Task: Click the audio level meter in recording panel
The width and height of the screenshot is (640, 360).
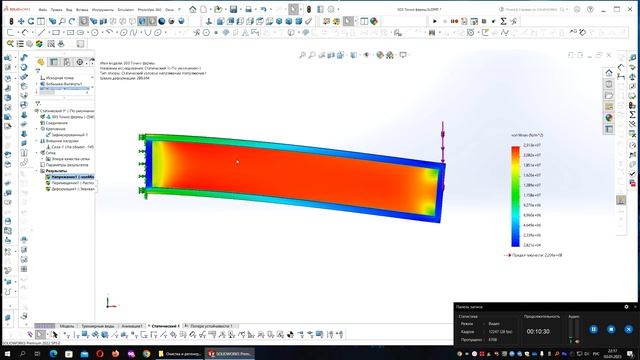Action: 573,331
